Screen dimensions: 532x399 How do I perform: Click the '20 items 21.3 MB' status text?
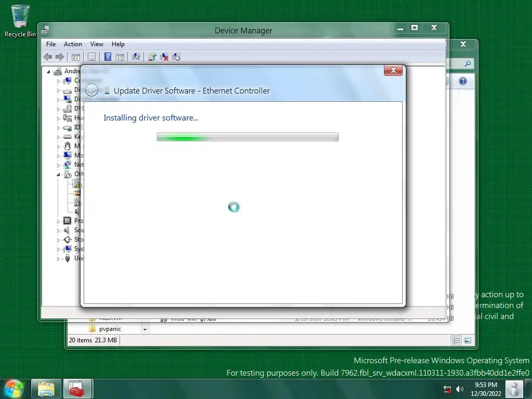tap(92, 340)
